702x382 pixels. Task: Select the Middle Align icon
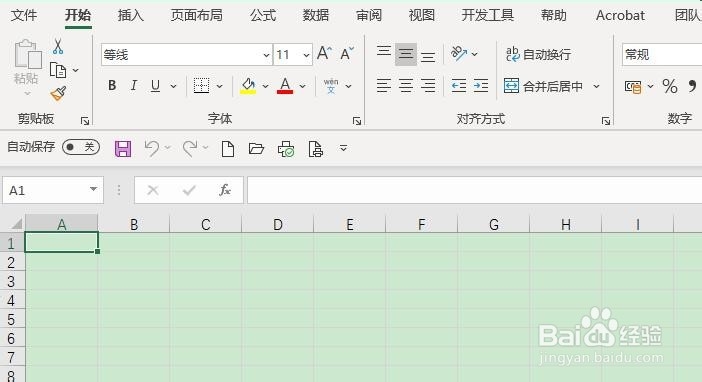click(x=406, y=54)
